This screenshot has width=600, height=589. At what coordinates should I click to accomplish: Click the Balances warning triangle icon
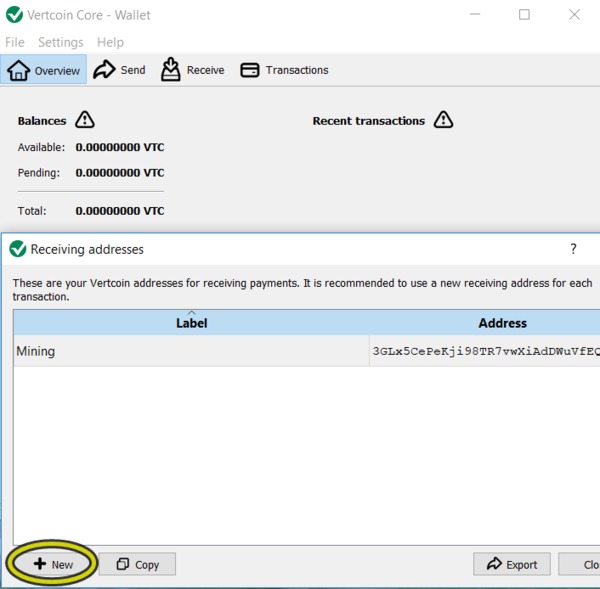click(x=85, y=119)
